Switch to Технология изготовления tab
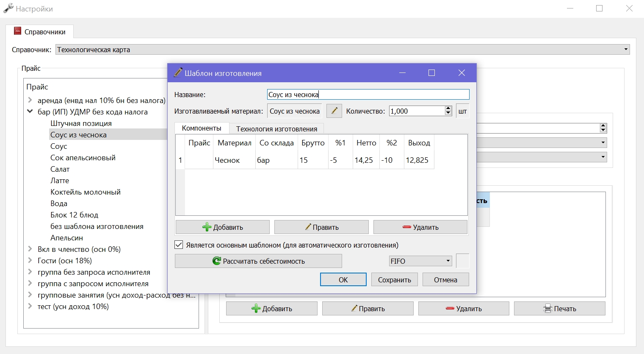The width and height of the screenshot is (644, 354). point(276,129)
